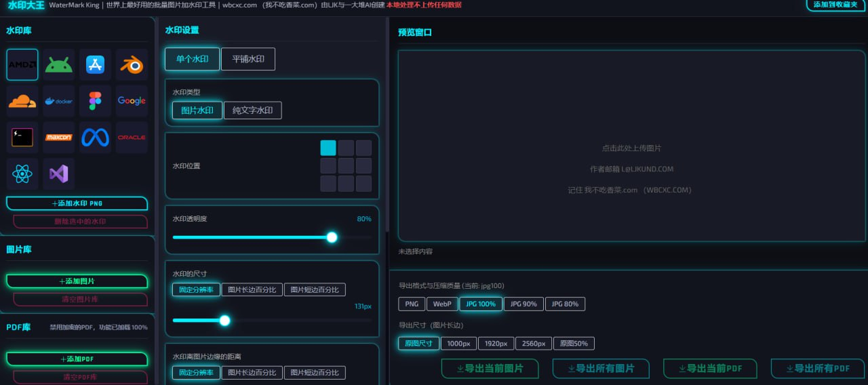Select the terminal prompt watermark icon
The height and width of the screenshot is (385, 868).
22,138
